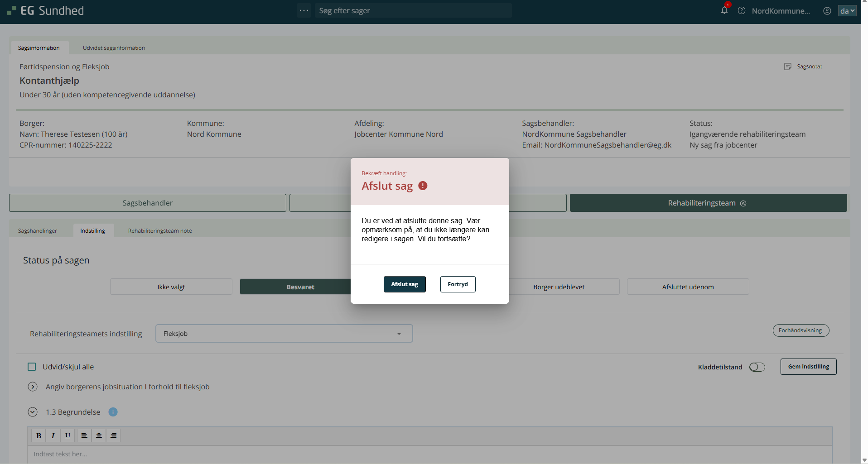Confirm with the Afslut sag button

[x=405, y=284]
